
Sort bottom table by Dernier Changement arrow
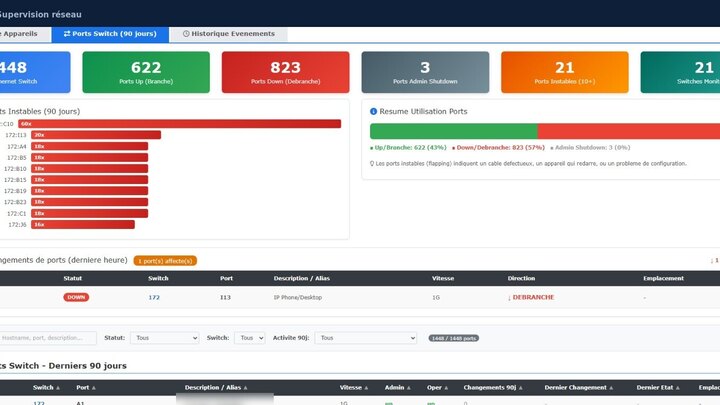(x=611, y=388)
